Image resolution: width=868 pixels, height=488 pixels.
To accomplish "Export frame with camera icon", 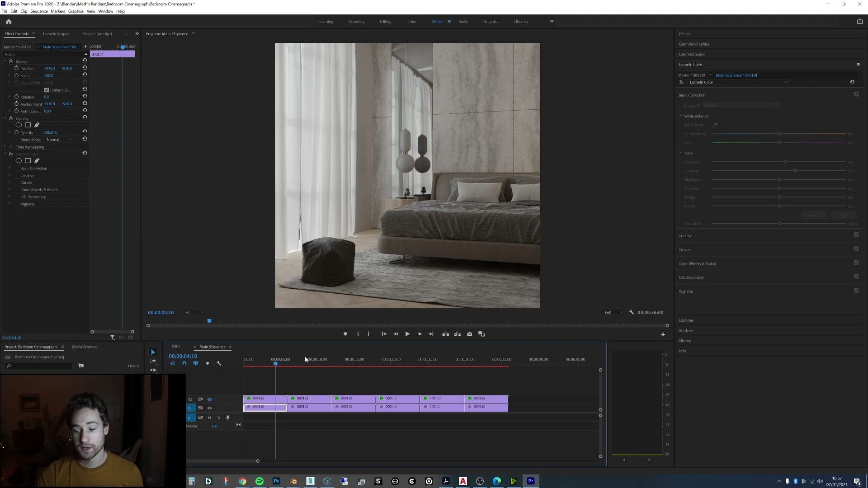I will tap(470, 334).
